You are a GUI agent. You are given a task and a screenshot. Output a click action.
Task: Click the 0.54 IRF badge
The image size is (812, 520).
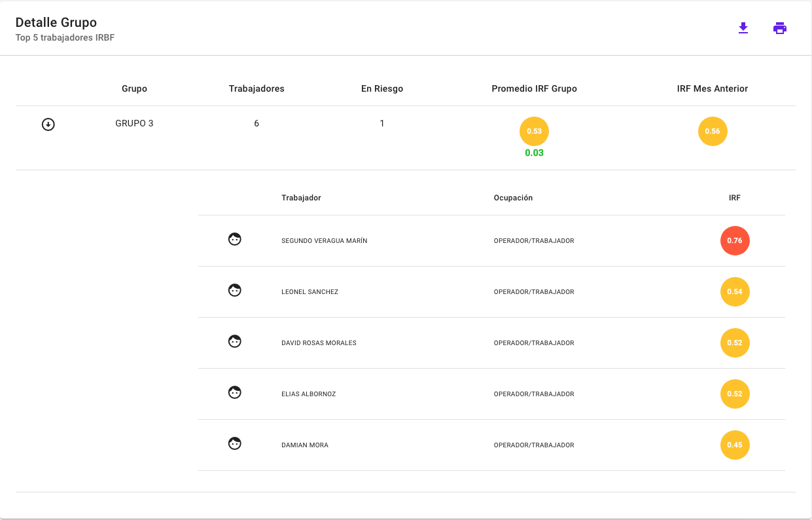tap(735, 291)
